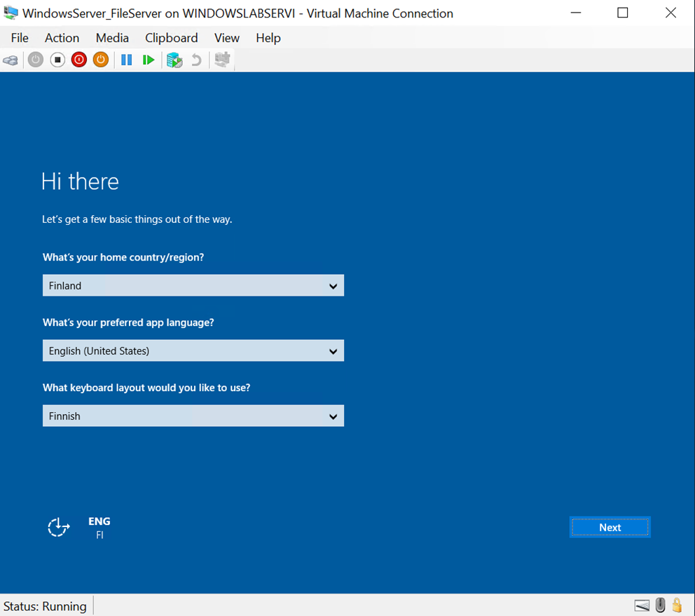
Task: Open the preferred app language dropdown
Action: [x=193, y=350]
